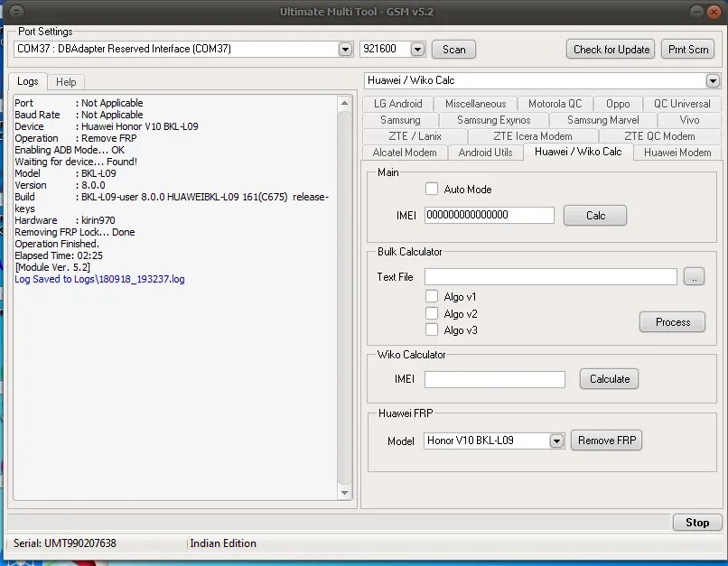The height and width of the screenshot is (566, 728).
Task: Open the Oppo tab
Action: [618, 104]
